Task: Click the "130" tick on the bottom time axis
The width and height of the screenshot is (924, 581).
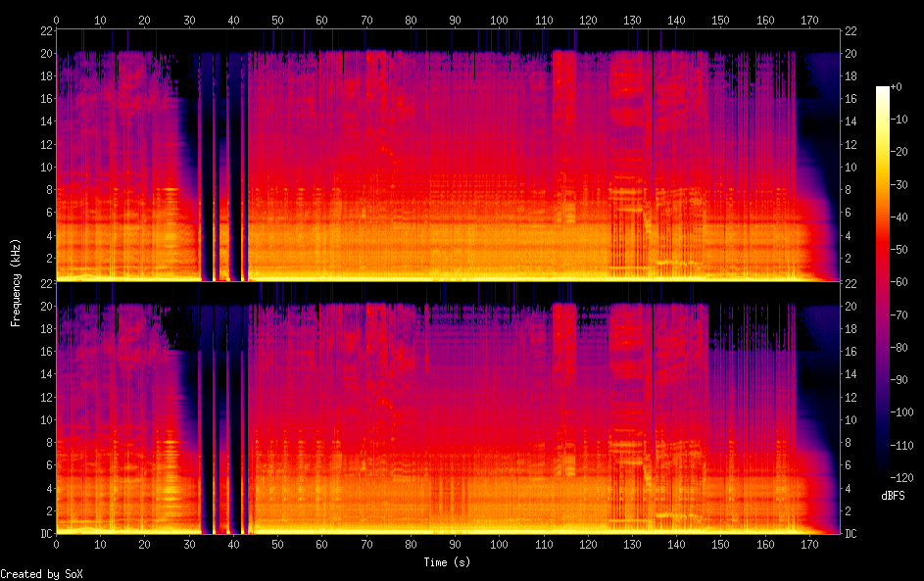Action: point(632,545)
